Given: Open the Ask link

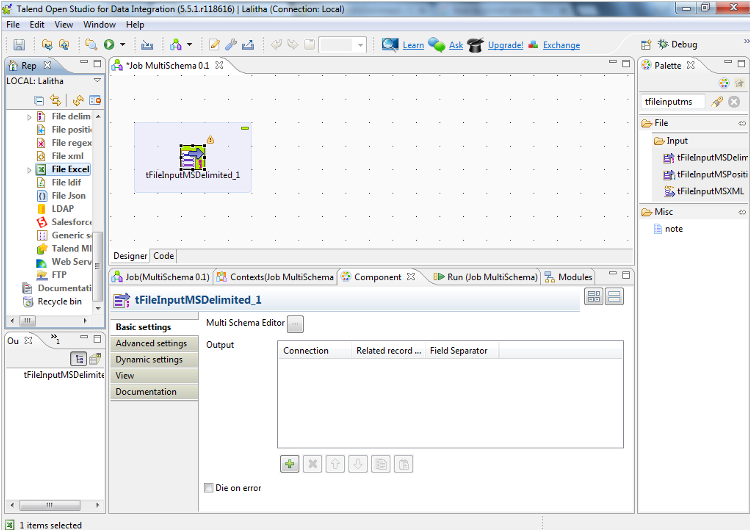Looking at the screenshot, I should coord(456,45).
